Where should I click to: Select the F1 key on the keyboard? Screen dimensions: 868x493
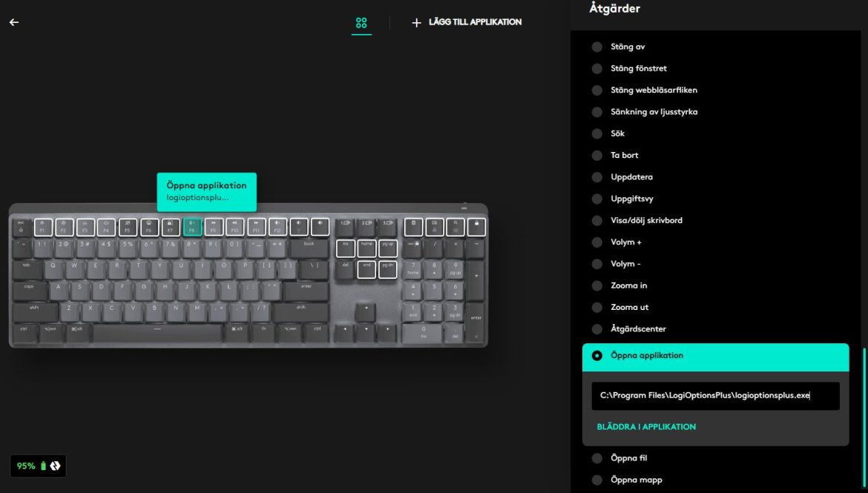tap(43, 227)
